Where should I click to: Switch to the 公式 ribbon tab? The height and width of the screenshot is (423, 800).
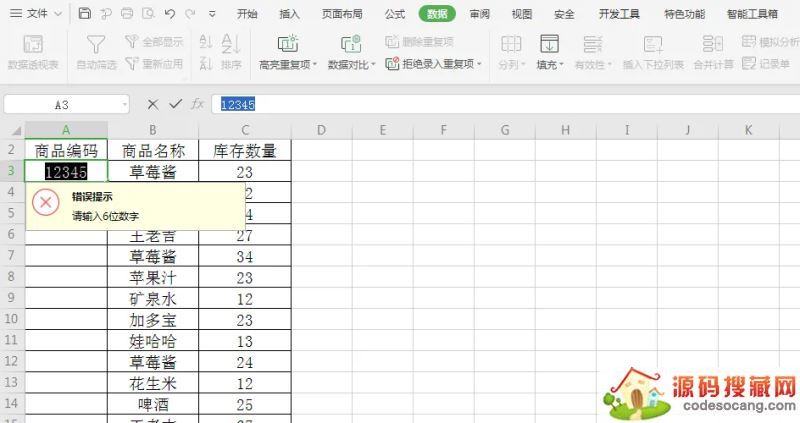click(x=395, y=14)
